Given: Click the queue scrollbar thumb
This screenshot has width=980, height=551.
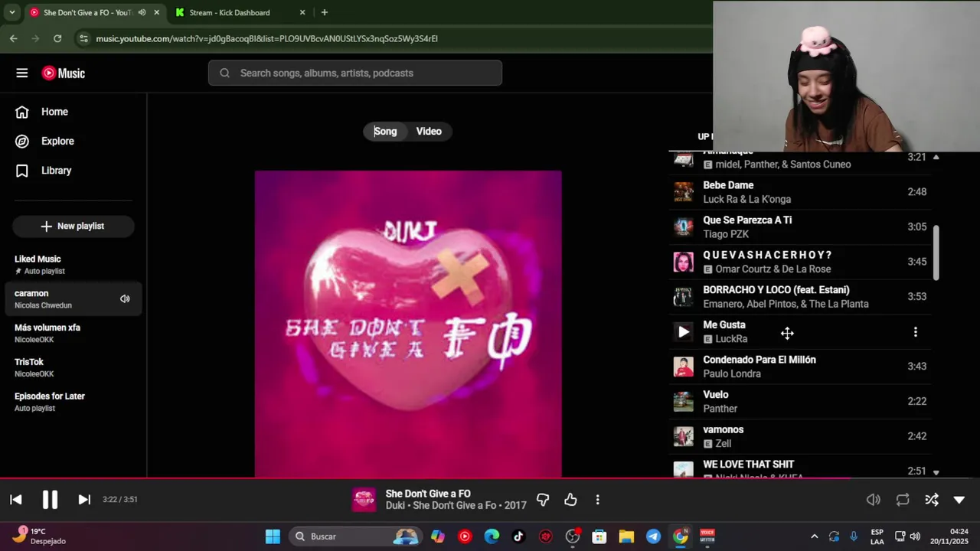Looking at the screenshot, I should pyautogui.click(x=936, y=253).
